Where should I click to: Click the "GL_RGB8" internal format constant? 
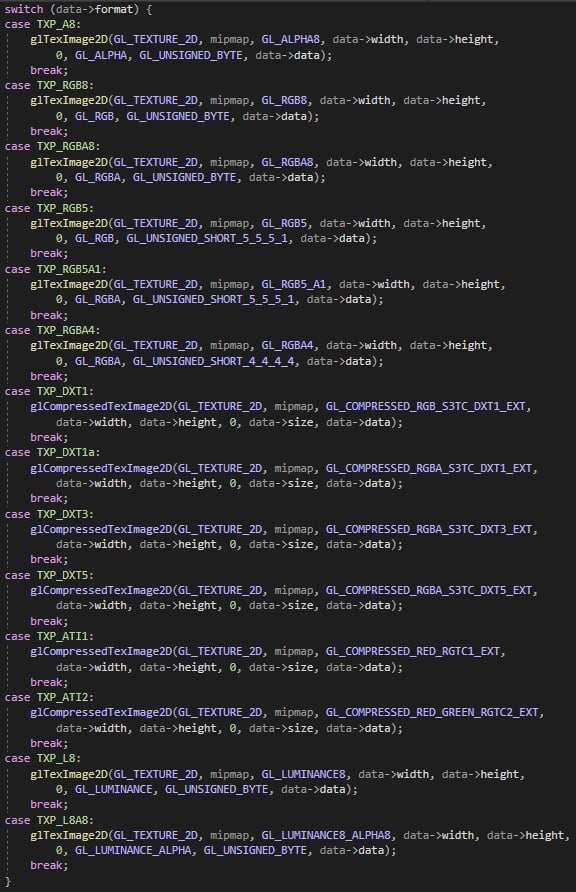tap(284, 101)
